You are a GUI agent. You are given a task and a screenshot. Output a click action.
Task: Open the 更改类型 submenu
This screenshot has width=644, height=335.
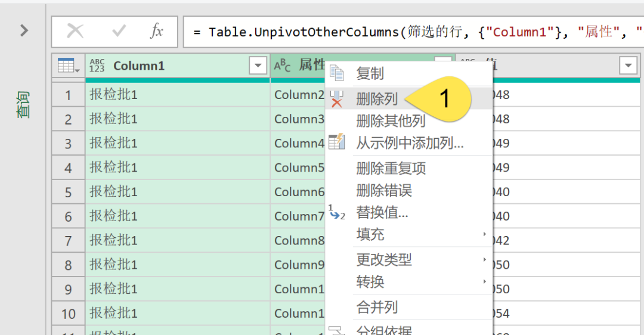(408, 259)
